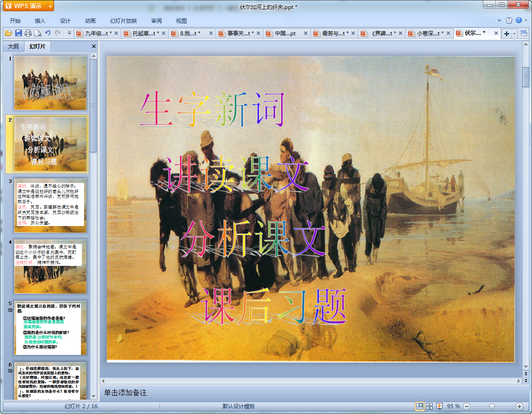The height and width of the screenshot is (414, 532).
Task: Open the 动画 ribbon tab
Action: (x=90, y=21)
